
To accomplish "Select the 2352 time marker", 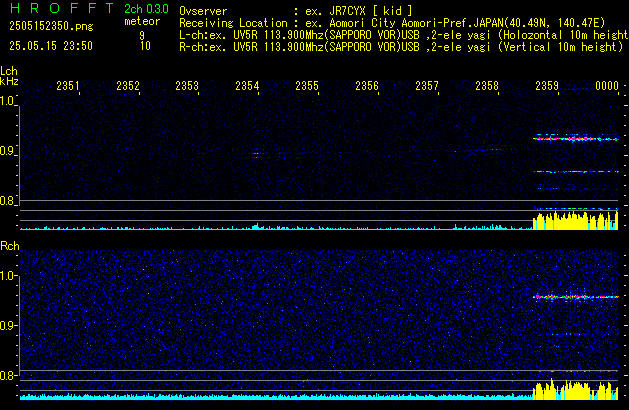I will coord(128,85).
